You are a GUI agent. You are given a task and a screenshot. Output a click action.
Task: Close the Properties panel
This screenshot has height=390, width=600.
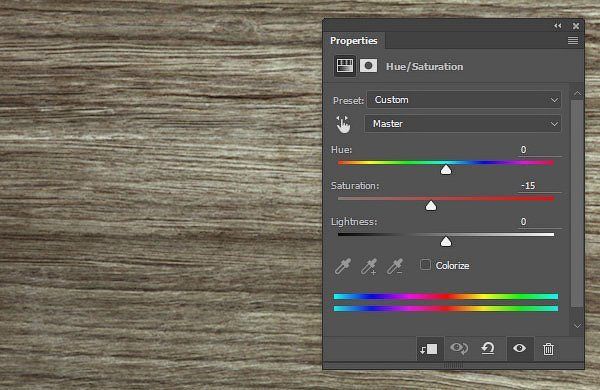tap(576, 26)
